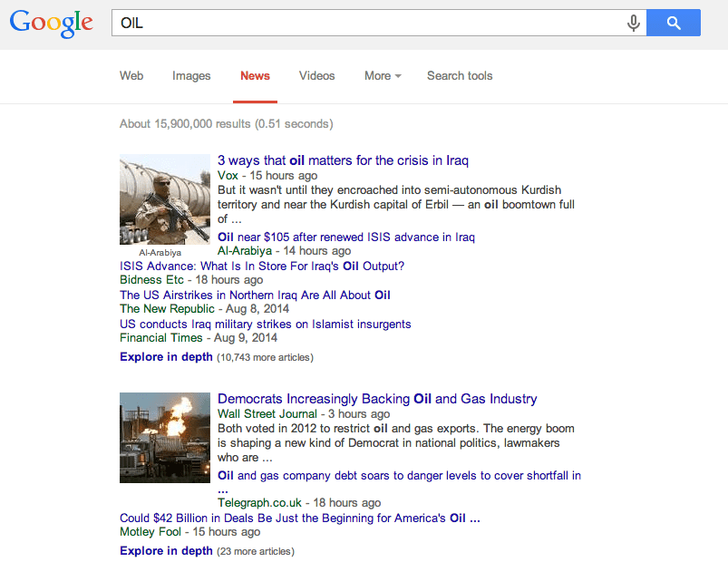Click 'Telegraph.co.uk - 18 hours ago' source
This screenshot has height=562, width=728.
299,503
